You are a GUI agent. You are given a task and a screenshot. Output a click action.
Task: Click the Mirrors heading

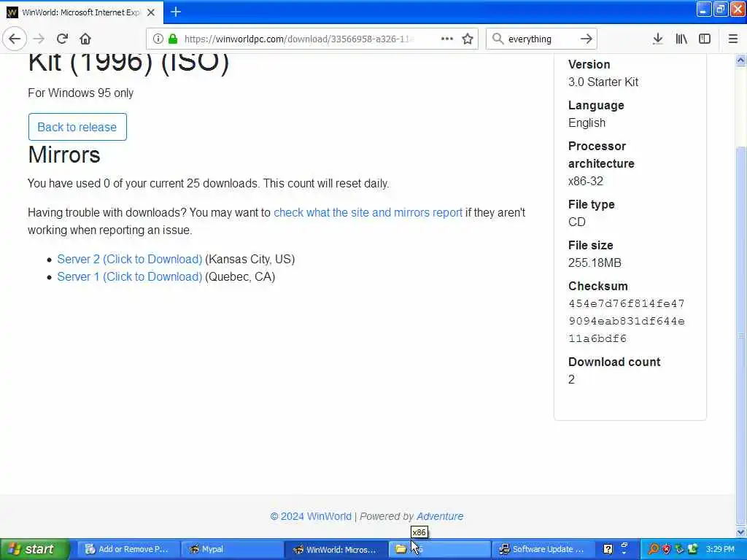[64, 155]
